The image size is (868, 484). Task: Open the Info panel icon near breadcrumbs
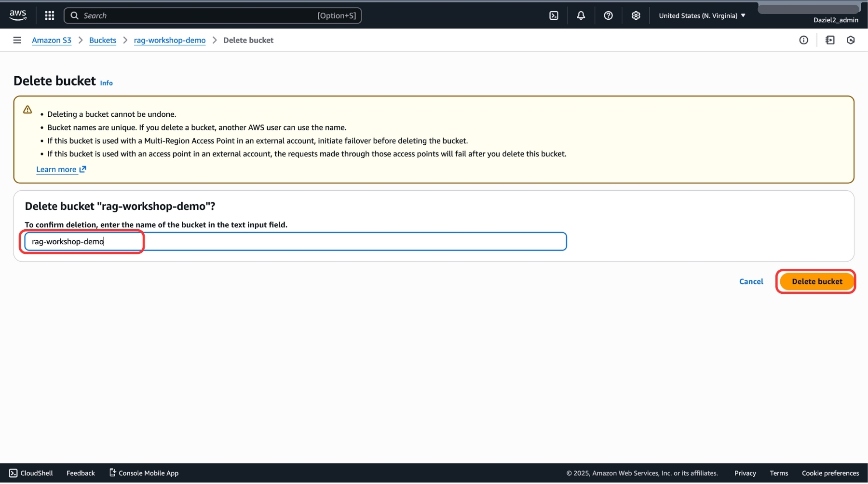(x=804, y=40)
